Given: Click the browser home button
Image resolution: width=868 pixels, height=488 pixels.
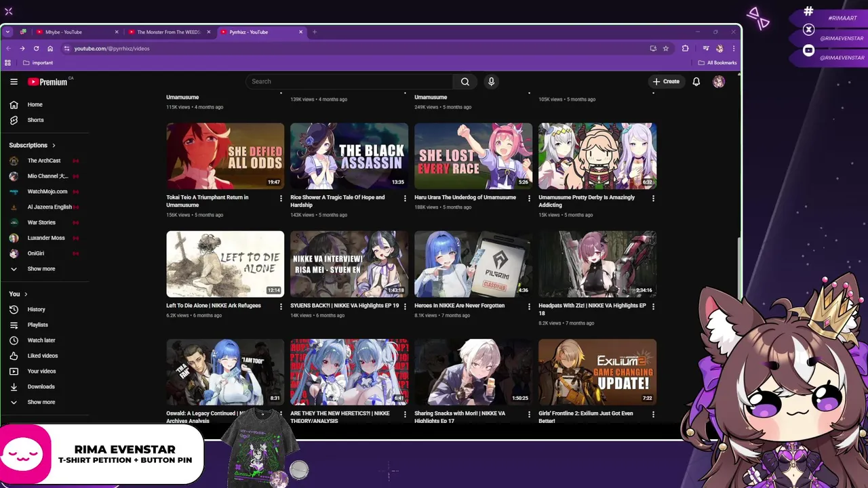Looking at the screenshot, I should [50, 49].
